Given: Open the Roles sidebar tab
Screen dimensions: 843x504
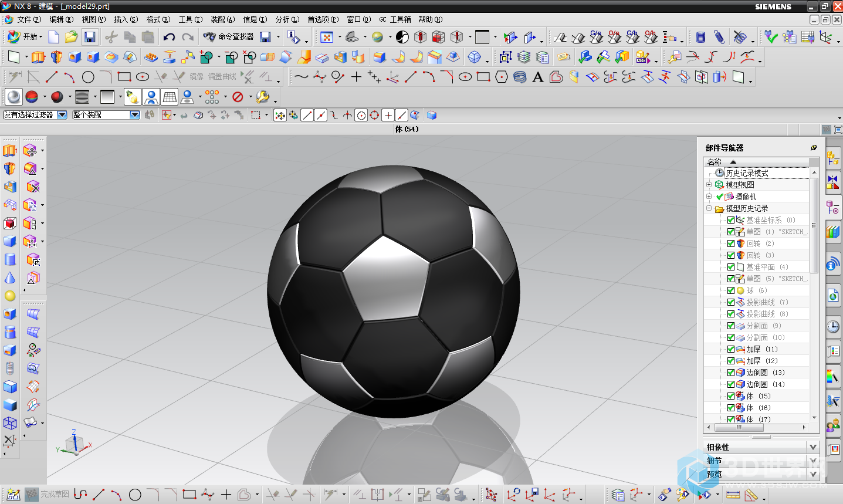Looking at the screenshot, I should point(833,426).
